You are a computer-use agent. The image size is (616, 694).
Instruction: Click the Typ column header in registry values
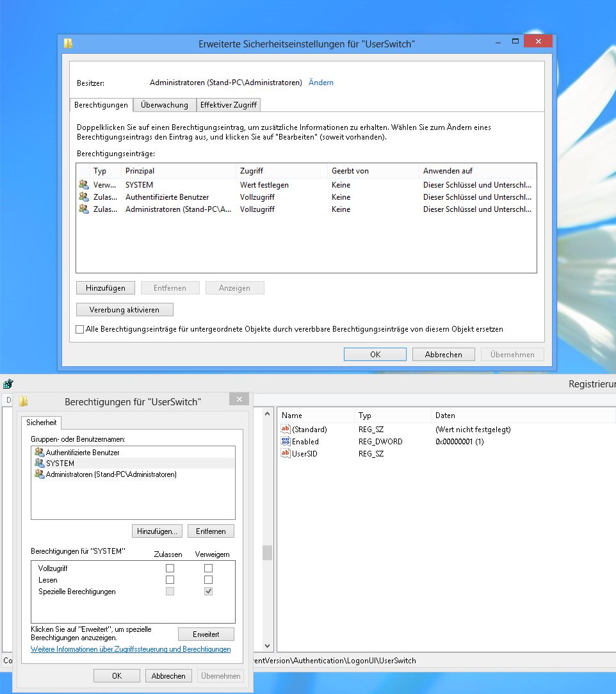point(393,415)
